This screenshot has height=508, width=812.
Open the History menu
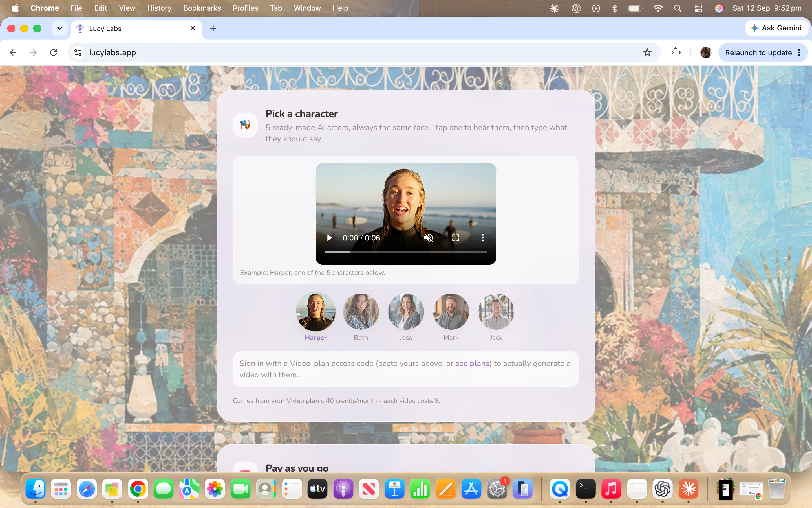coord(159,8)
